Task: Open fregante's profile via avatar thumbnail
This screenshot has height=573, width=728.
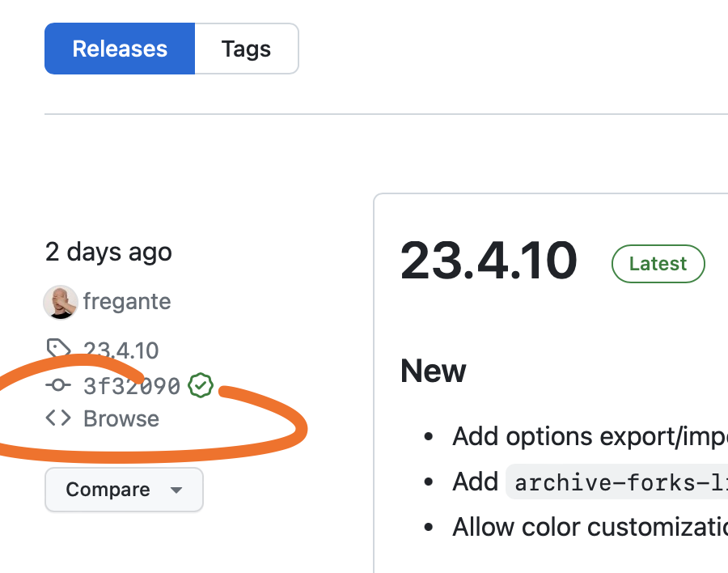Action: [x=60, y=301]
